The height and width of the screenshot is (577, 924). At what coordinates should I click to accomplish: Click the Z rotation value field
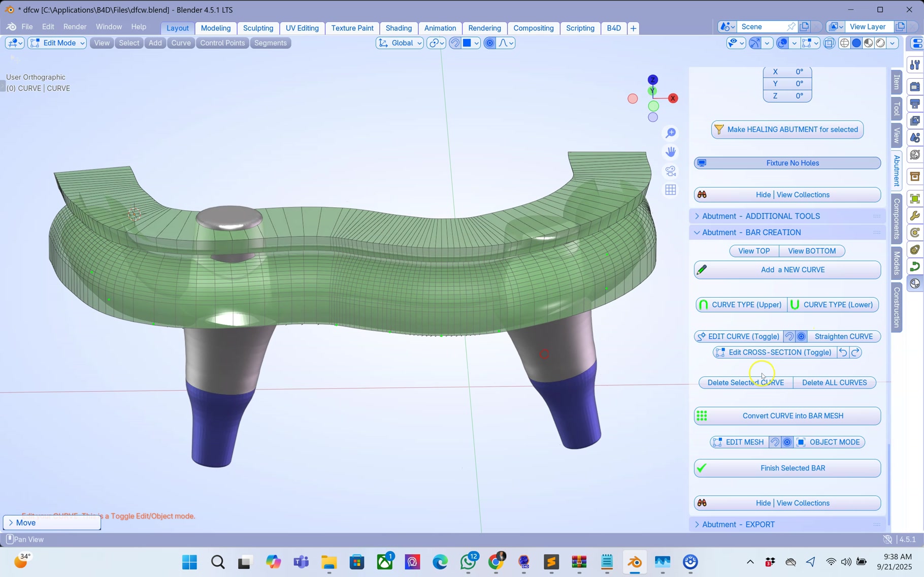pyautogui.click(x=787, y=96)
